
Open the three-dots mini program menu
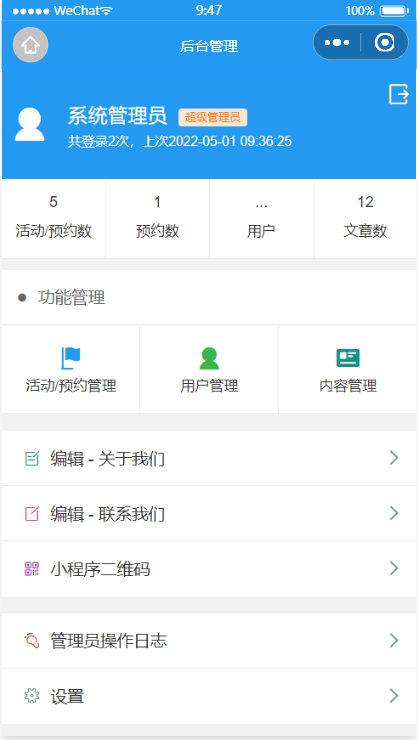337,42
